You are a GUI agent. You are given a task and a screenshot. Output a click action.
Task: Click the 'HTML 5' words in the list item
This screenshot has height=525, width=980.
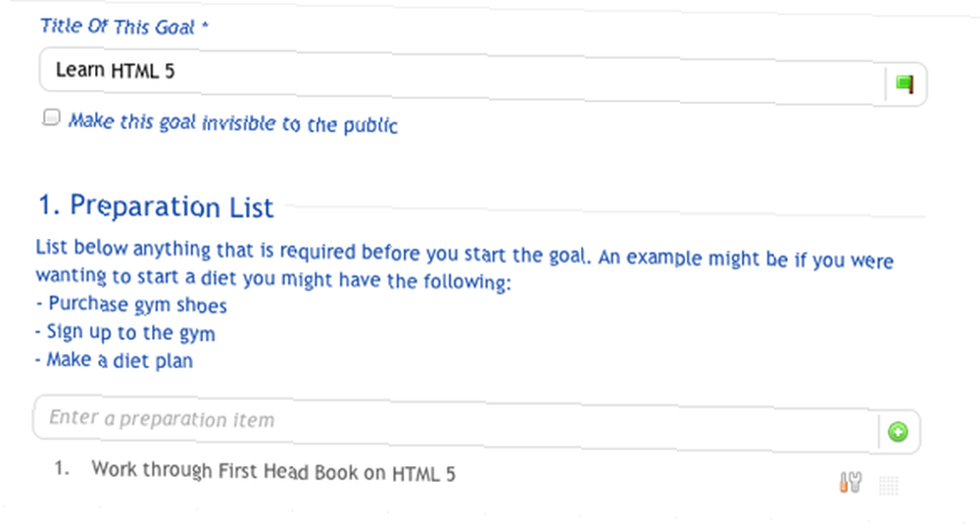(423, 474)
